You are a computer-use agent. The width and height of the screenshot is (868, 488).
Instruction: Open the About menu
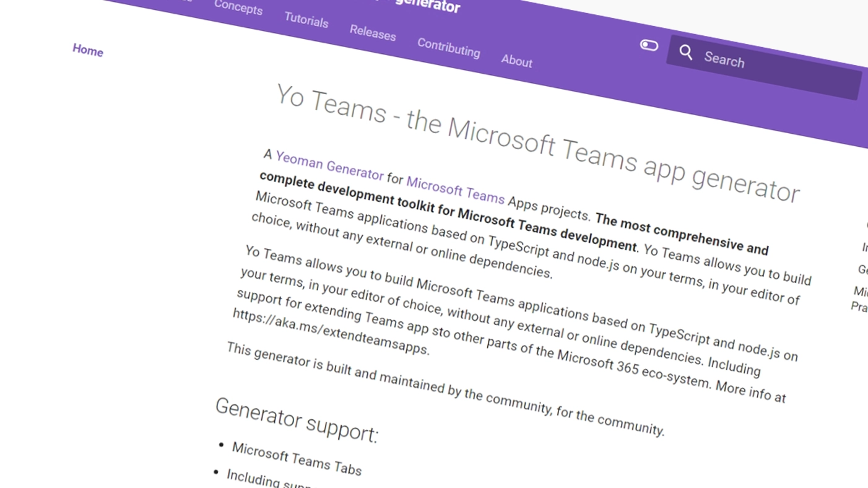516,60
